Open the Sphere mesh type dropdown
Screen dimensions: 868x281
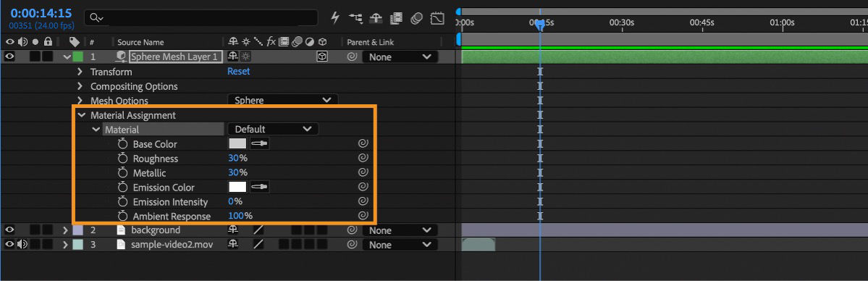282,101
